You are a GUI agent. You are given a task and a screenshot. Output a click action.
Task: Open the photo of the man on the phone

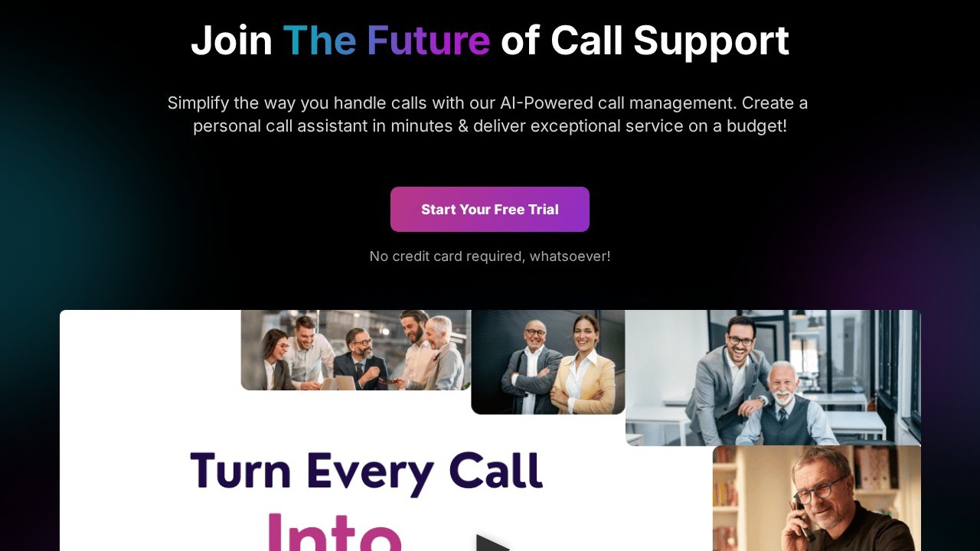tap(817, 498)
